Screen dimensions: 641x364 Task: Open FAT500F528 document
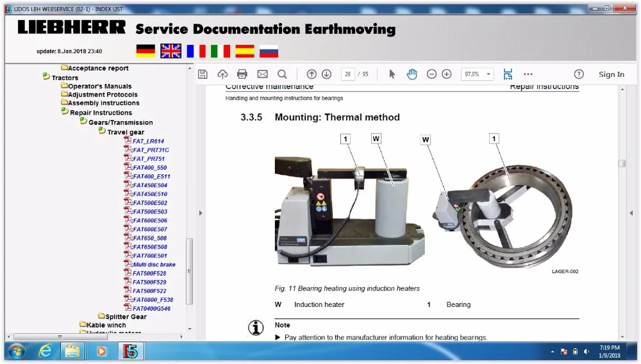click(x=149, y=273)
